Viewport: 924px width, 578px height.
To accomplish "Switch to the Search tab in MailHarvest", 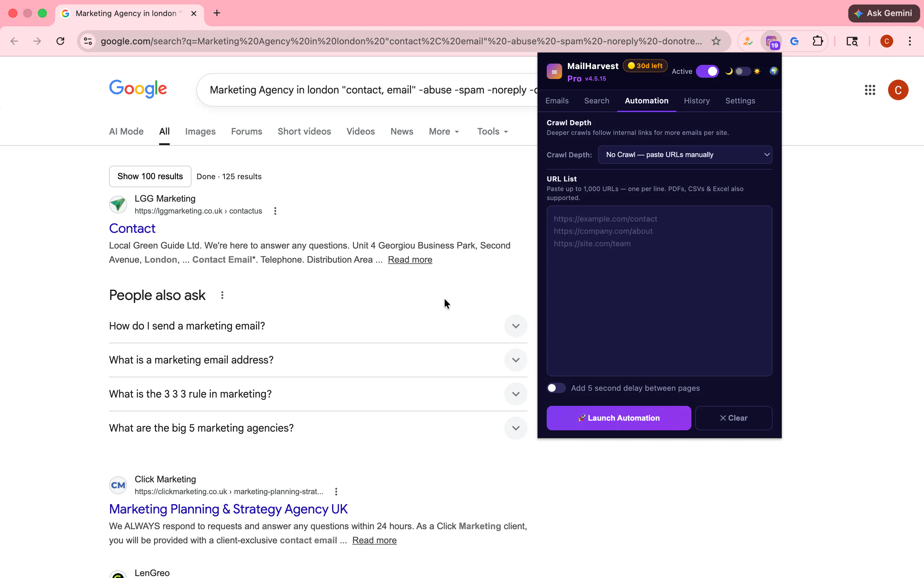I will tap(596, 101).
